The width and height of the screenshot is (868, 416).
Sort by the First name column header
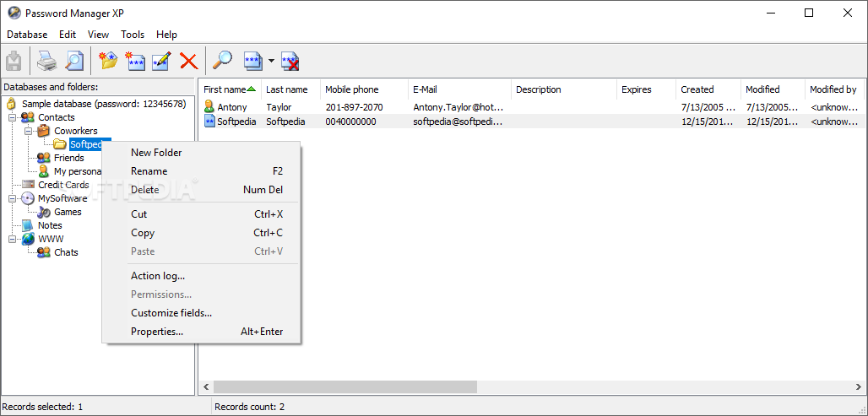click(230, 89)
